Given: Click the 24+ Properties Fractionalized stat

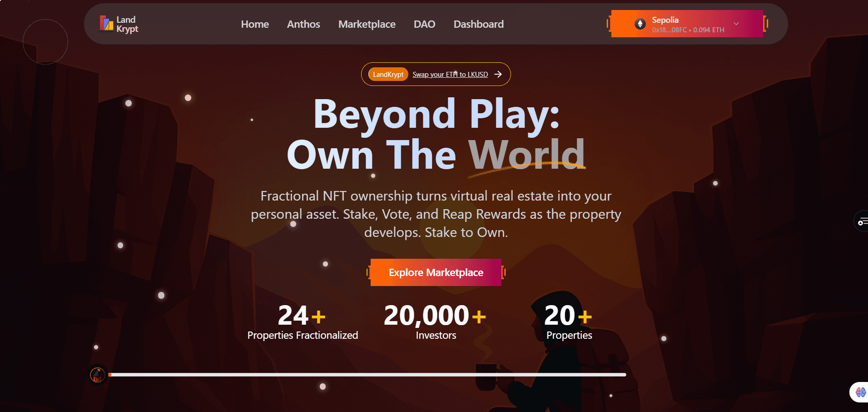Looking at the screenshot, I should 303,322.
